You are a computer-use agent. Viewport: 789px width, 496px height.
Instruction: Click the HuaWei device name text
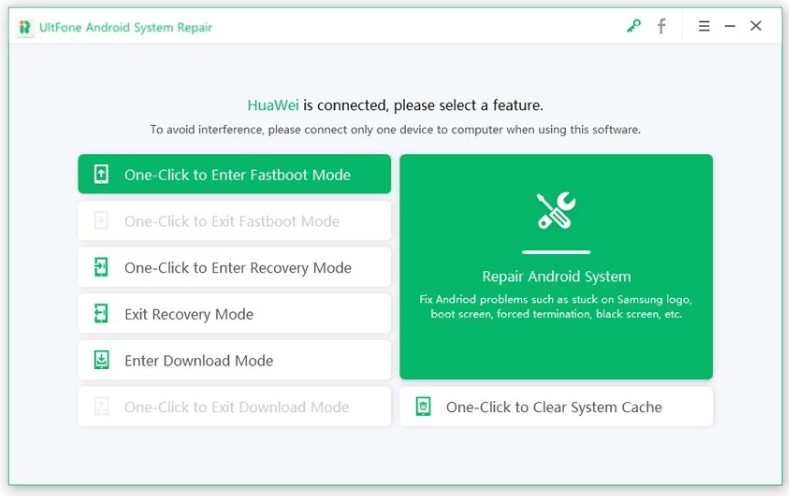pyautogui.click(x=273, y=105)
